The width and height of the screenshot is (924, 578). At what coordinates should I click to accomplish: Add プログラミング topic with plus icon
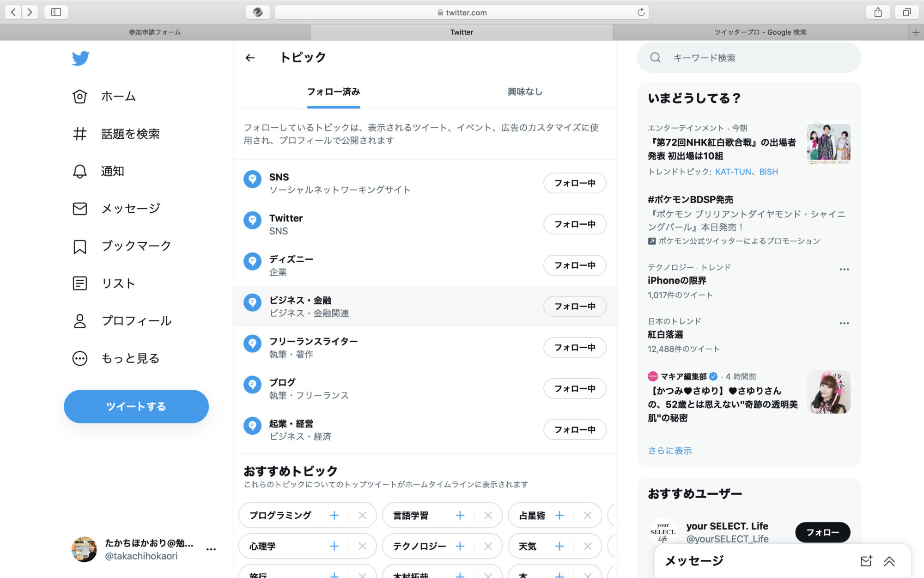334,515
